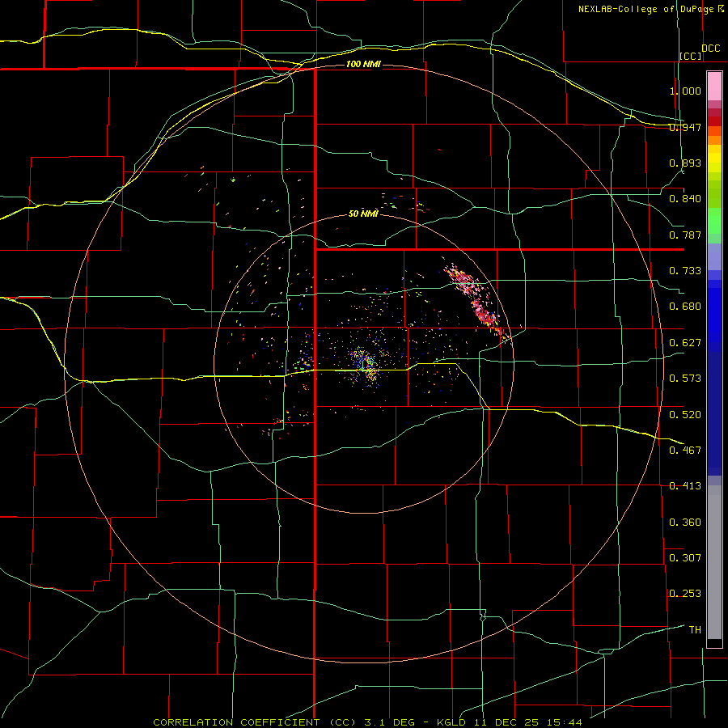Click the 0.680 color scale value

click(685, 307)
